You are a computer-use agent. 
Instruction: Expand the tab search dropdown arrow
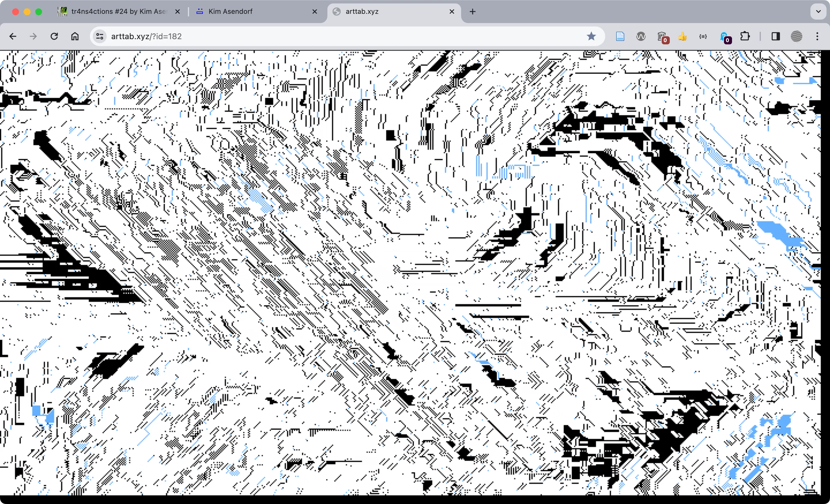coord(818,12)
